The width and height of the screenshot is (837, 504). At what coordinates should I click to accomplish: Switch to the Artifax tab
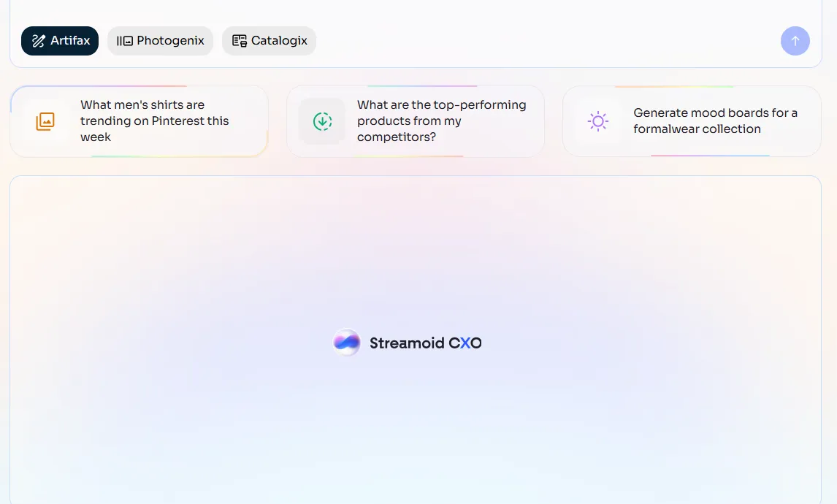60,41
